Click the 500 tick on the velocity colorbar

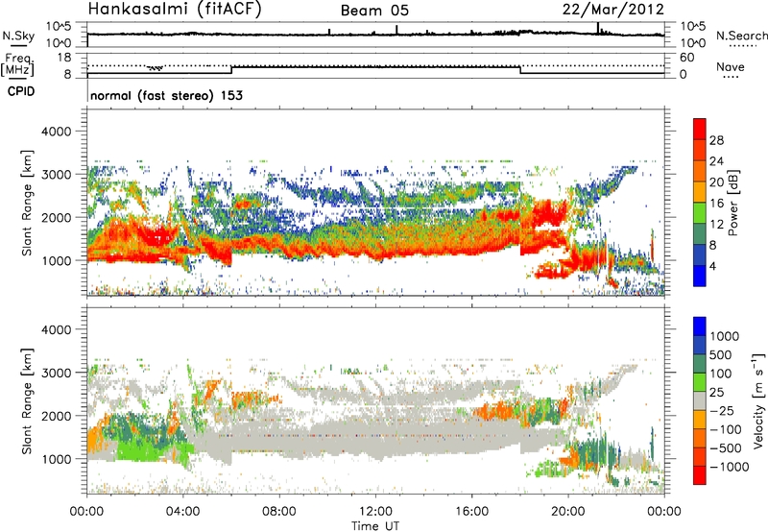tap(721, 354)
